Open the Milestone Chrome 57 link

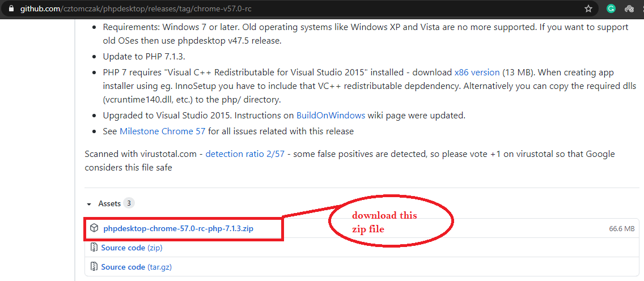[x=163, y=131]
